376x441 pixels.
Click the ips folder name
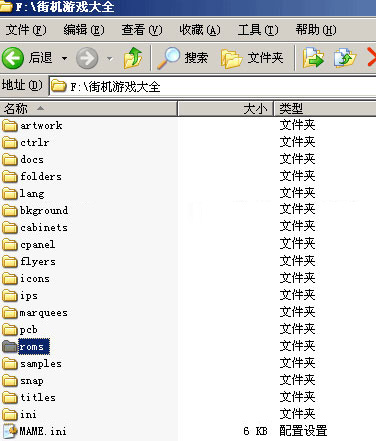pyautogui.click(x=29, y=296)
